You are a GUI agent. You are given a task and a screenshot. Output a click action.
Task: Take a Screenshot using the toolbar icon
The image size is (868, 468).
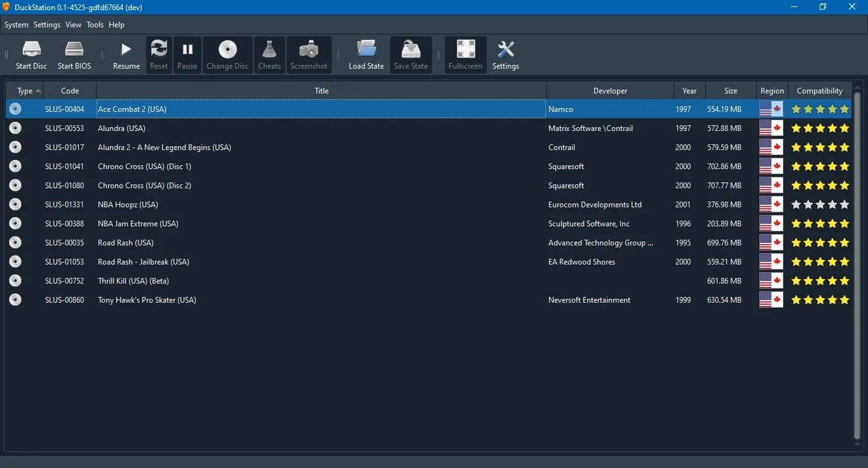(x=309, y=55)
